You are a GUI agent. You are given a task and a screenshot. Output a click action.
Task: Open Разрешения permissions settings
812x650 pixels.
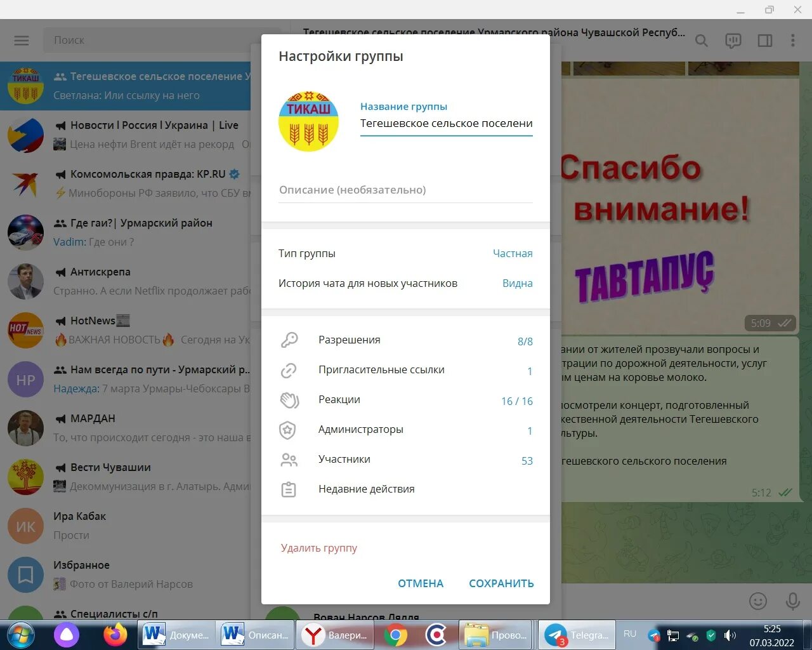coord(405,340)
